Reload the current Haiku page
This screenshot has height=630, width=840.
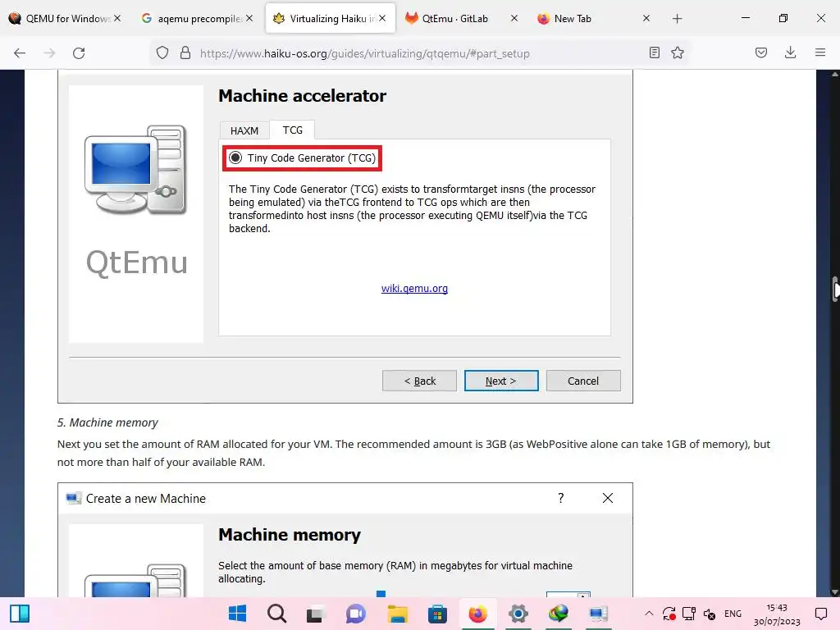(79, 53)
